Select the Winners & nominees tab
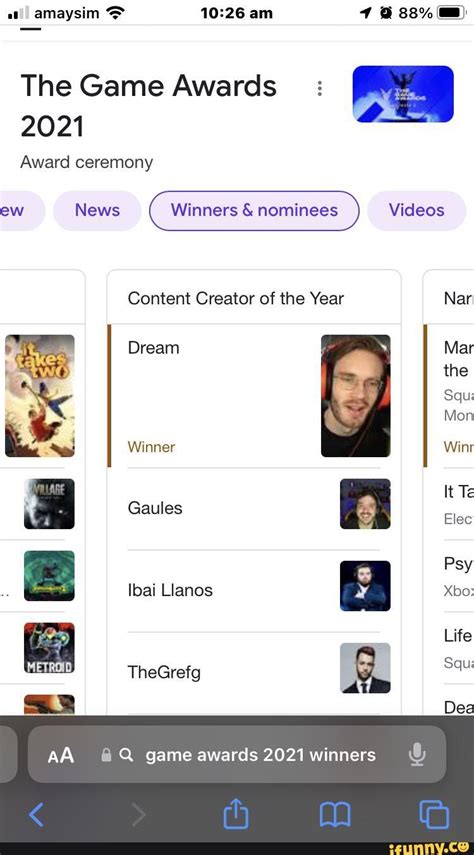Viewport: 474px width, 855px height. coord(254,210)
